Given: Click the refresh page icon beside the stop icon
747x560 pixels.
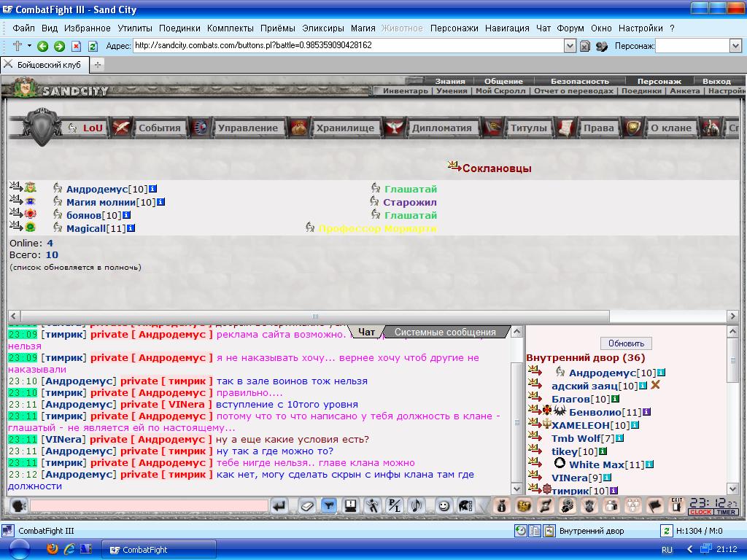Looking at the screenshot, I should pyautogui.click(x=93, y=46).
